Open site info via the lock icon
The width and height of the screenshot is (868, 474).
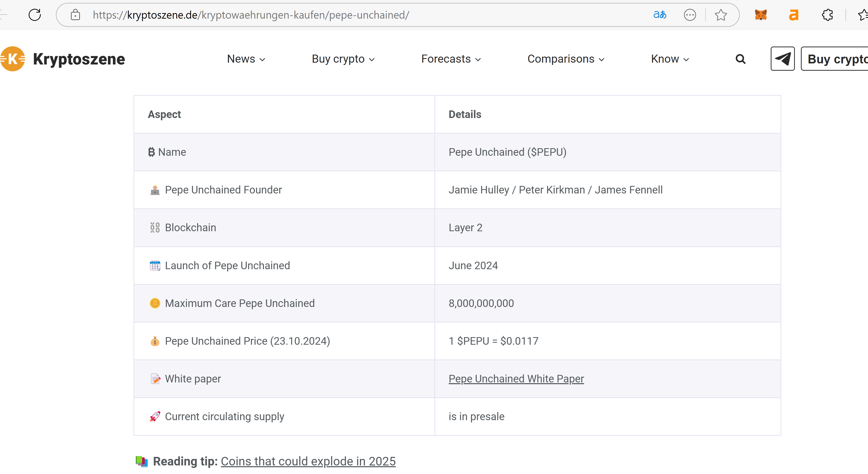(75, 15)
